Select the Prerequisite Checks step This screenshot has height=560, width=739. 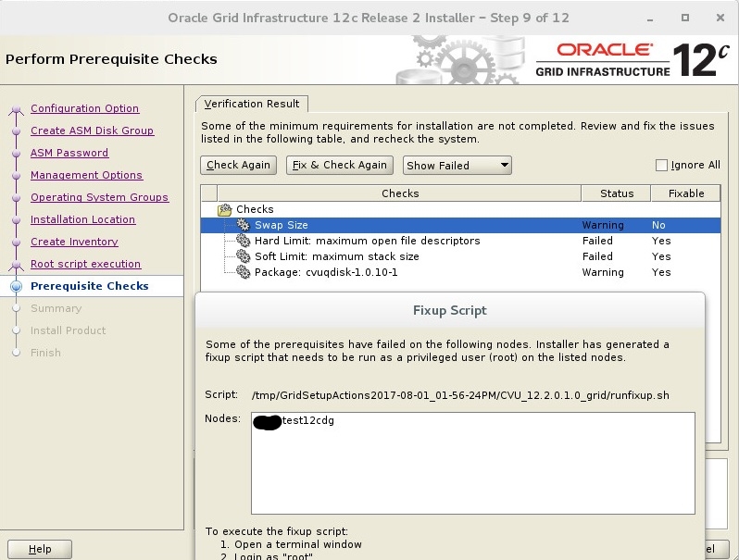coord(90,286)
